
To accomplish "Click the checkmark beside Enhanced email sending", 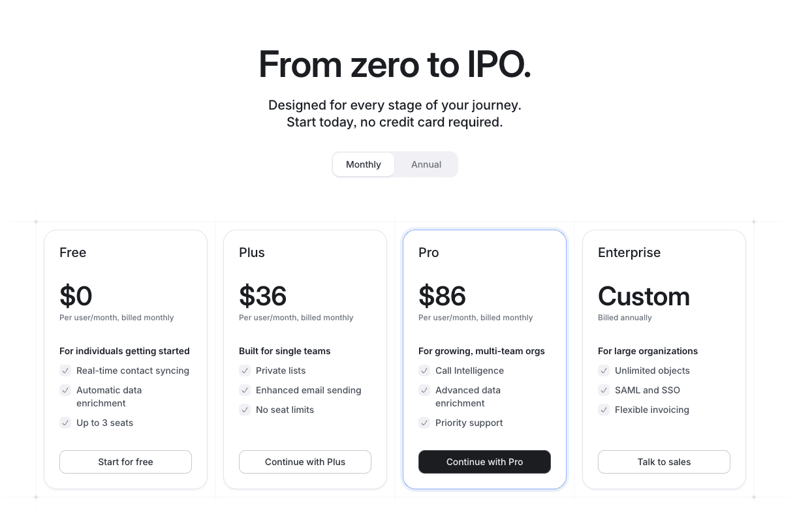I will (245, 390).
